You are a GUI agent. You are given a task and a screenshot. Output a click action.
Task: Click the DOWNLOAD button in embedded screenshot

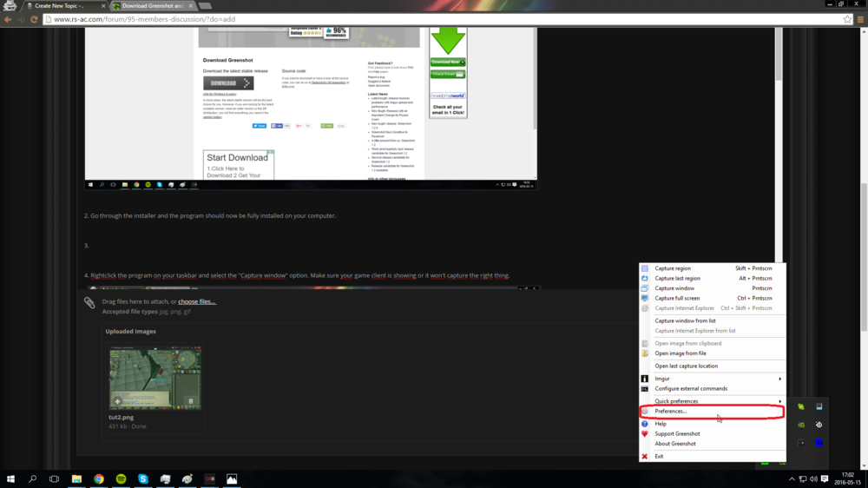coord(228,83)
